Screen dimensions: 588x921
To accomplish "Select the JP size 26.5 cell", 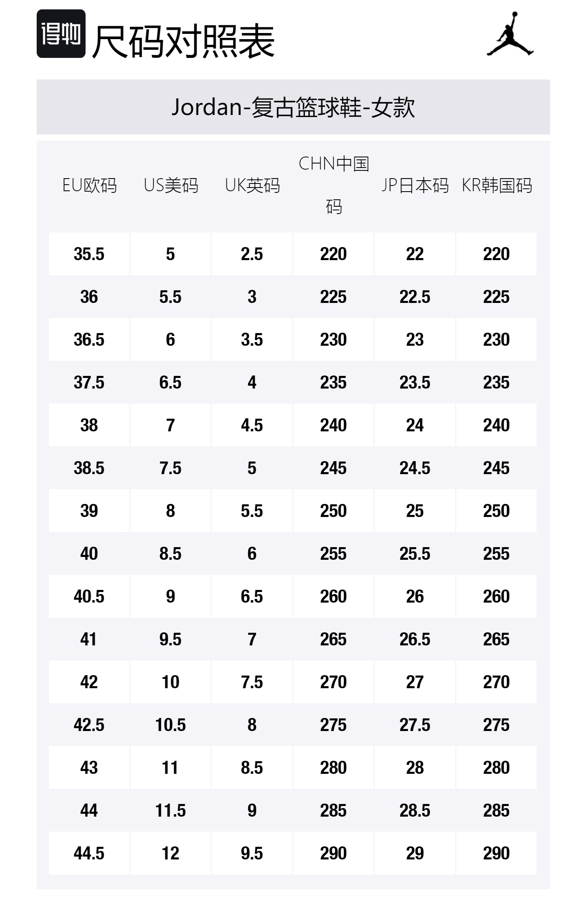I will coord(415,639).
